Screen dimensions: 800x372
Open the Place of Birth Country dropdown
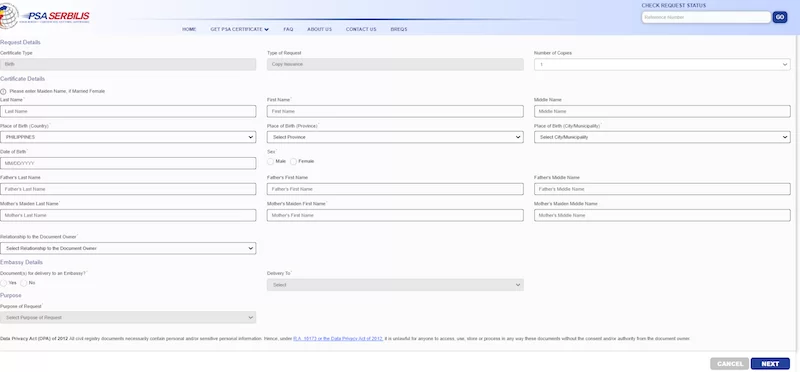[x=128, y=137]
